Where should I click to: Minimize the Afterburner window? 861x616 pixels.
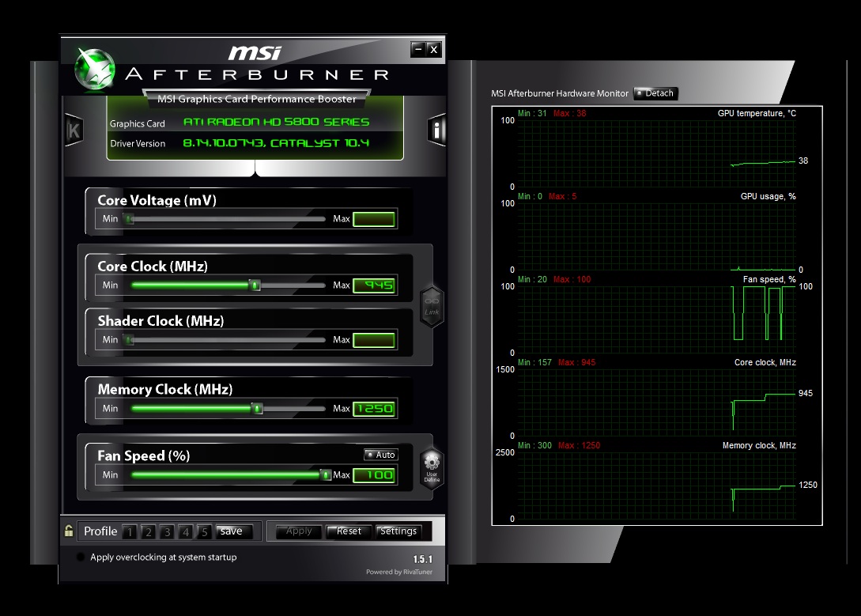(418, 50)
